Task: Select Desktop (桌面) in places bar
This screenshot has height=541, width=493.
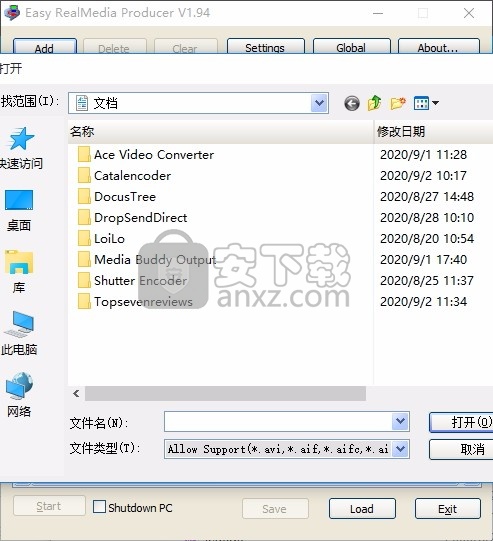Action: [x=19, y=210]
